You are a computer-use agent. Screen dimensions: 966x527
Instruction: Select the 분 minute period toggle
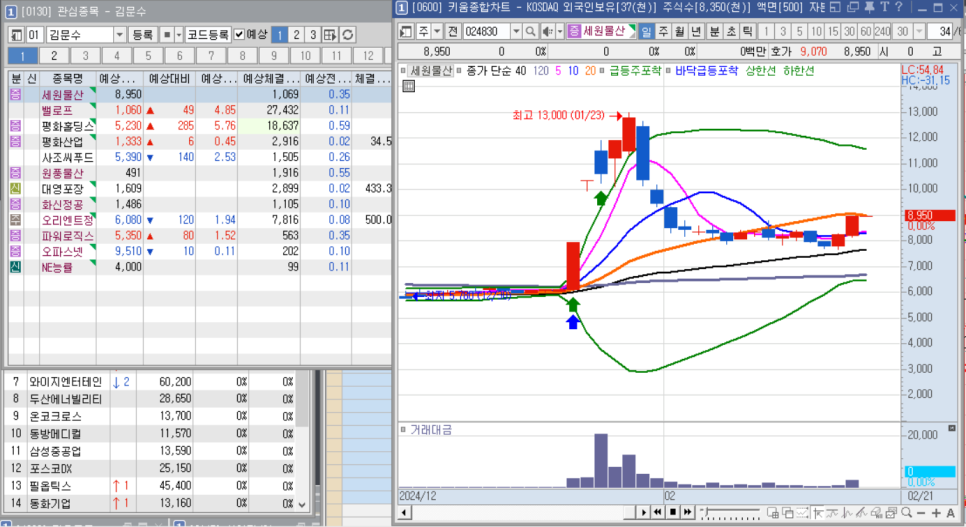pos(715,31)
